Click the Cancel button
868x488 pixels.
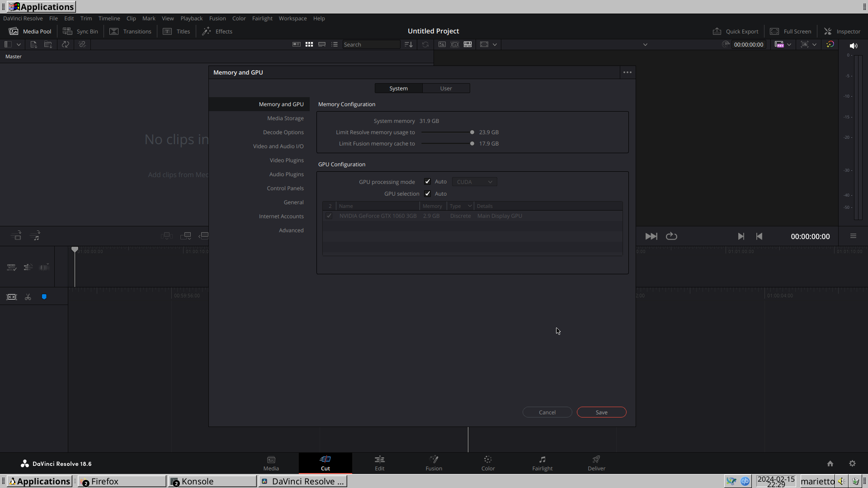(547, 412)
